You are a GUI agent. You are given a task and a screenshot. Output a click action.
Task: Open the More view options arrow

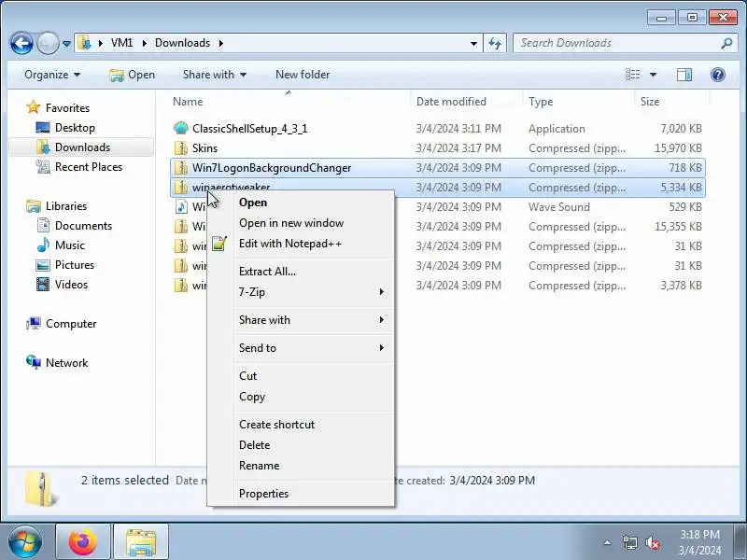pyautogui.click(x=653, y=75)
